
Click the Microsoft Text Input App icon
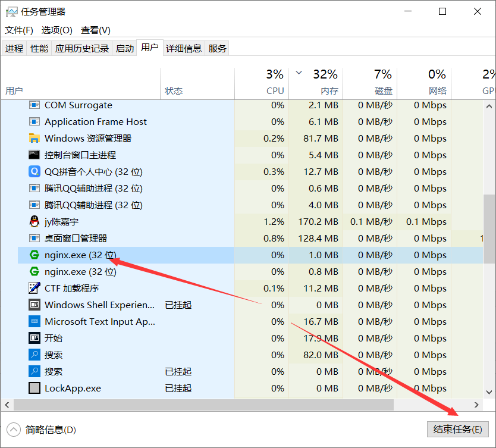(34, 321)
